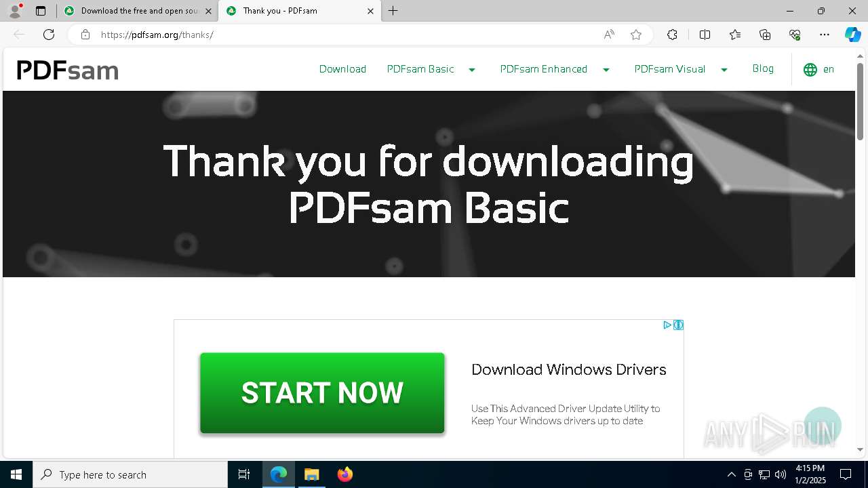The width and height of the screenshot is (868, 488).
Task: Close the Thank you - PDFsam tab
Action: (x=370, y=11)
